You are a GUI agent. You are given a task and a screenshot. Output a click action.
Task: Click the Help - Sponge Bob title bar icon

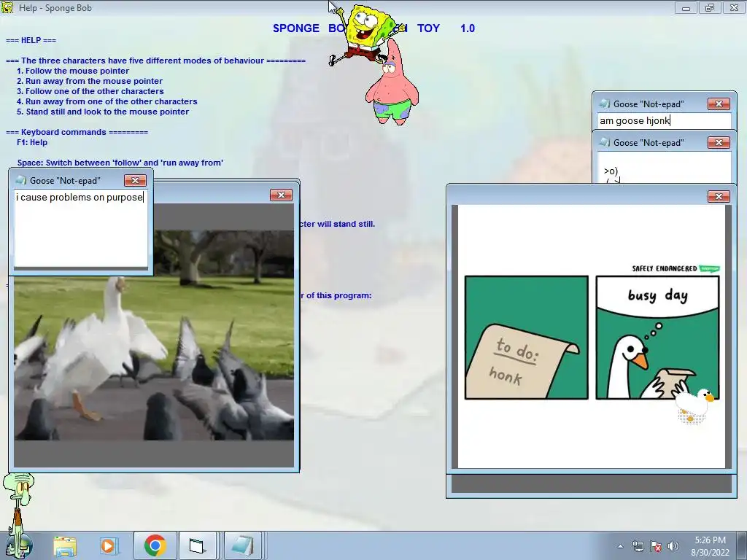[x=7, y=7]
